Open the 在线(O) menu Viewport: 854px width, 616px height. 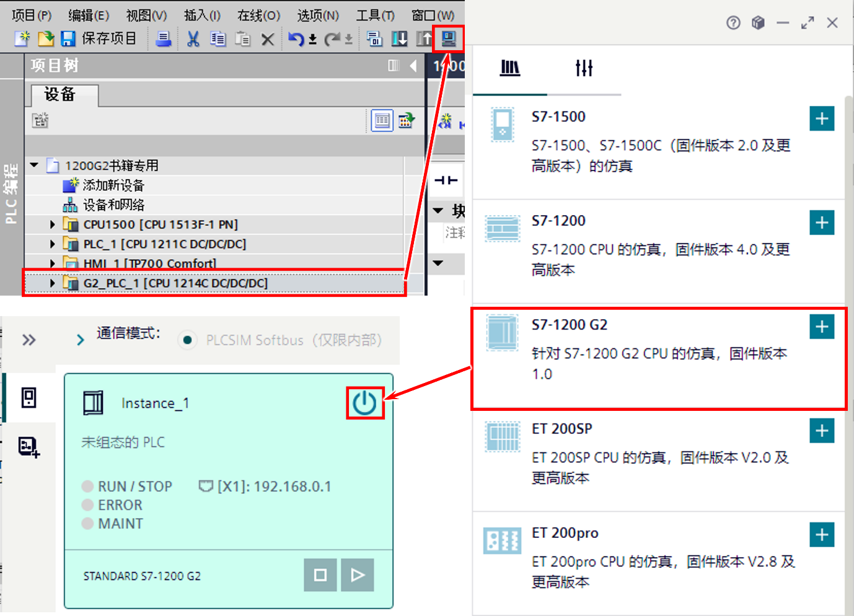pos(258,15)
